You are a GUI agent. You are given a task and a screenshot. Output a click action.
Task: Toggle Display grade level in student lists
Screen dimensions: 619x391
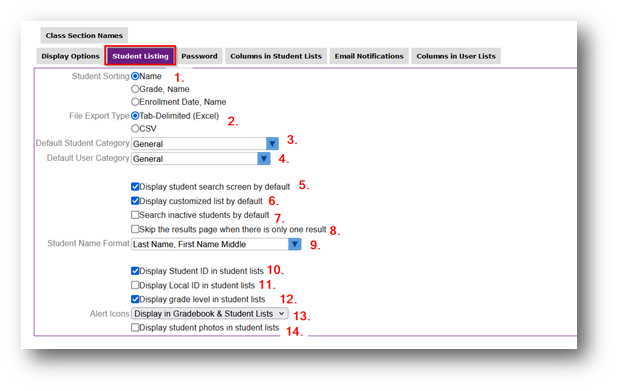135,299
